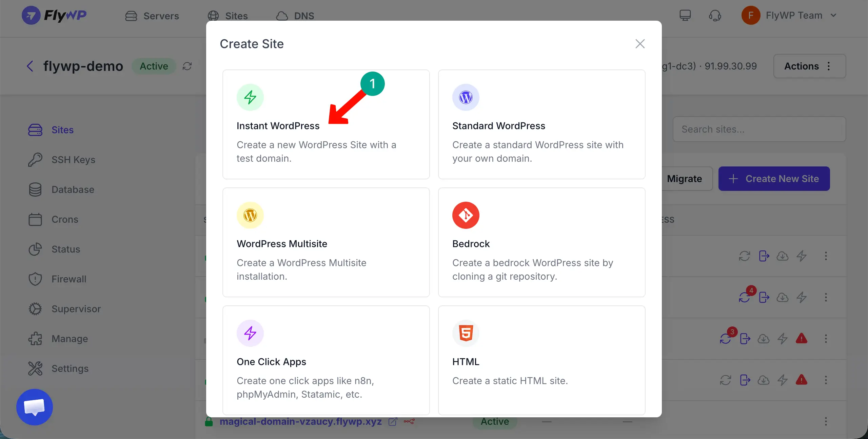Open the live chat bubble

pos(35,407)
